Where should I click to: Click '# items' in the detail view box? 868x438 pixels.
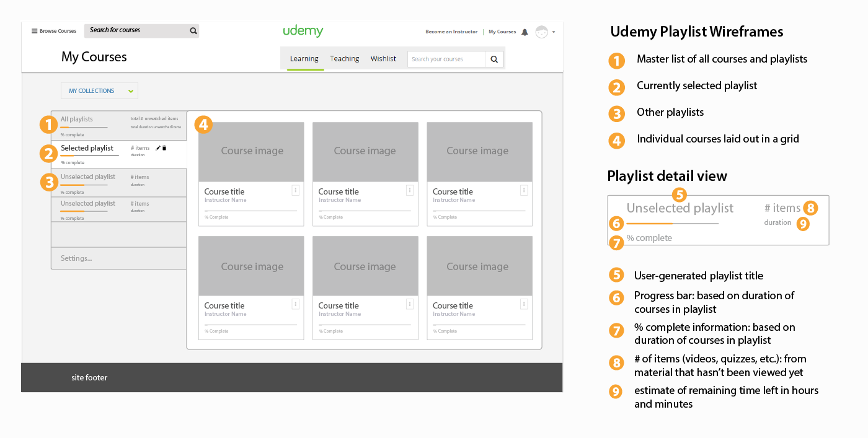click(x=782, y=208)
